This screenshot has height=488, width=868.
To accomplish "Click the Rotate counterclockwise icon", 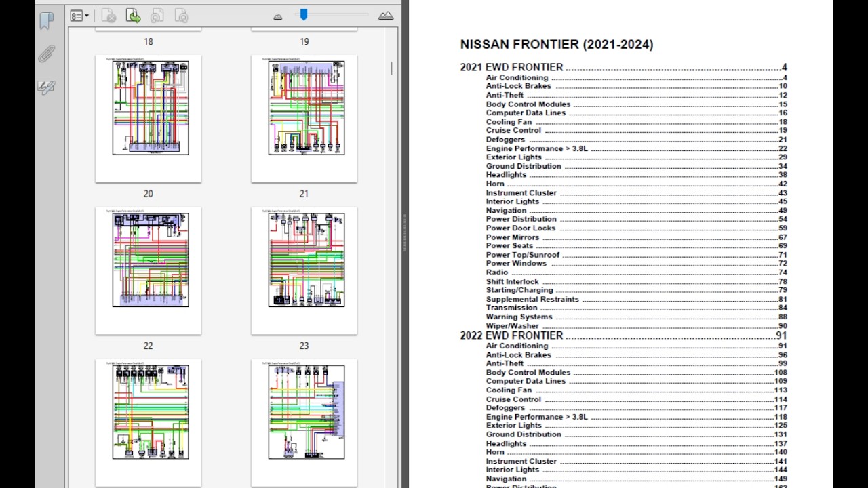I will 157,16.
